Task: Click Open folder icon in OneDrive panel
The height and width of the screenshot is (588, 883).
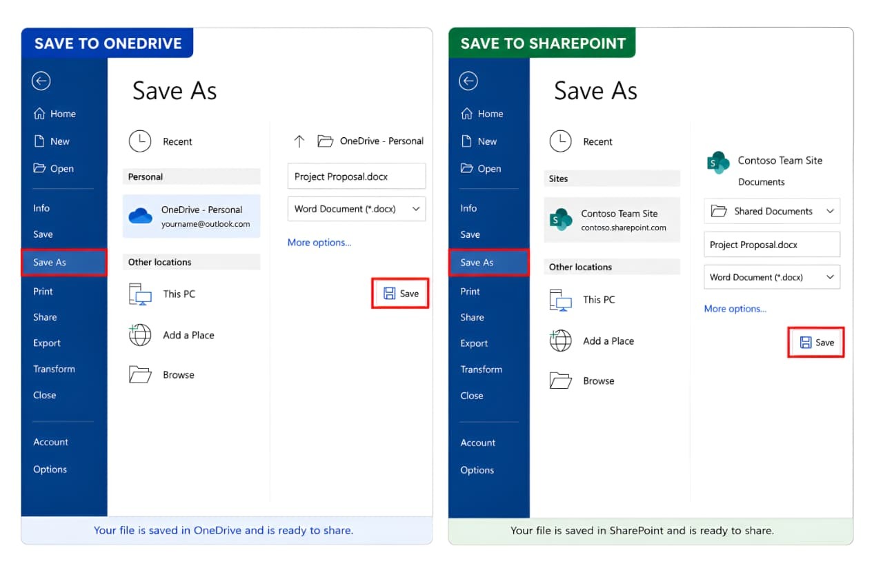Action: (39, 168)
